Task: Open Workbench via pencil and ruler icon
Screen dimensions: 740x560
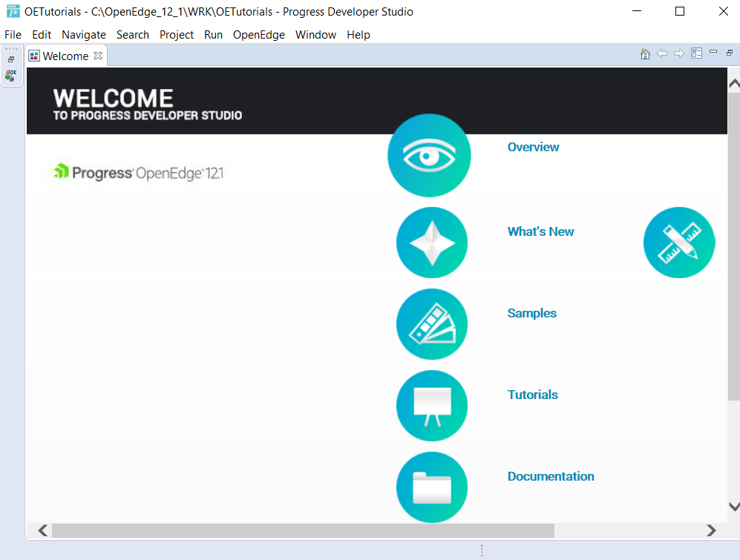Action: pos(679,243)
